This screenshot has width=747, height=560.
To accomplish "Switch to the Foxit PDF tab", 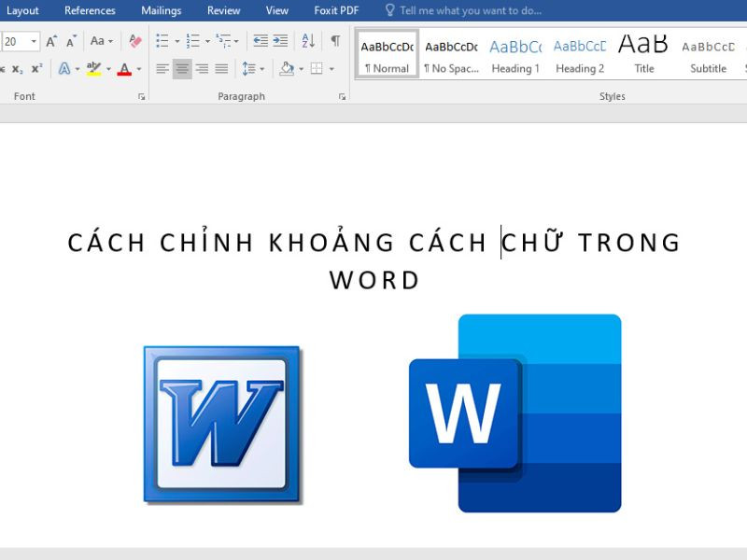I will tap(336, 10).
